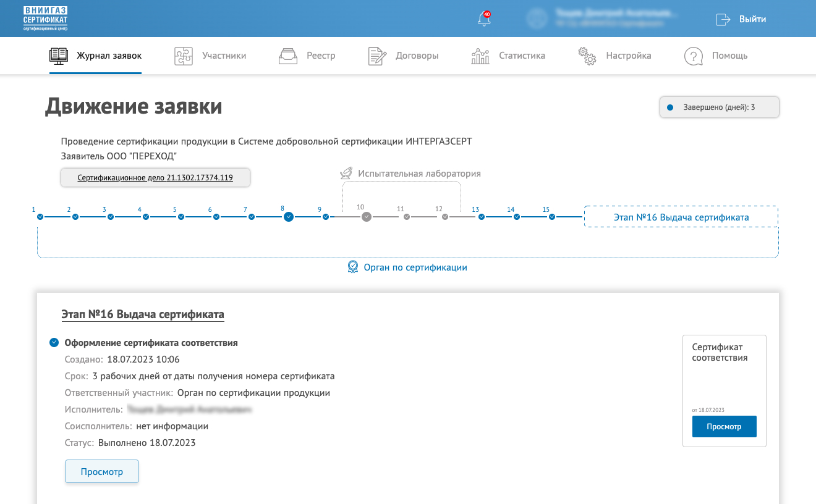The width and height of the screenshot is (816, 504).
Task: Click the Помощь question mark icon
Action: [694, 56]
